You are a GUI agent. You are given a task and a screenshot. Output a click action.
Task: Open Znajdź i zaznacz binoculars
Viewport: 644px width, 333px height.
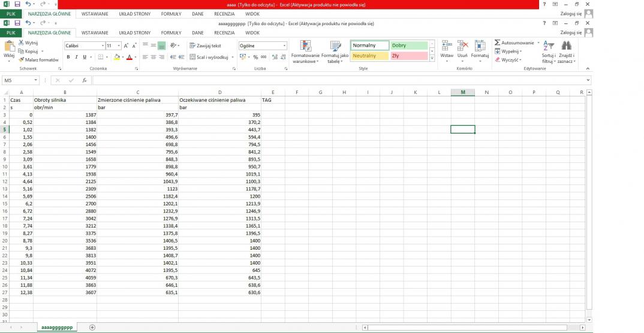point(567,52)
